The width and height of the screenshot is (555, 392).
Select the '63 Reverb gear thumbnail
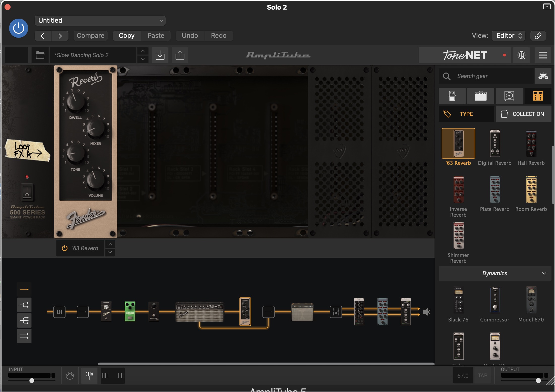click(458, 143)
